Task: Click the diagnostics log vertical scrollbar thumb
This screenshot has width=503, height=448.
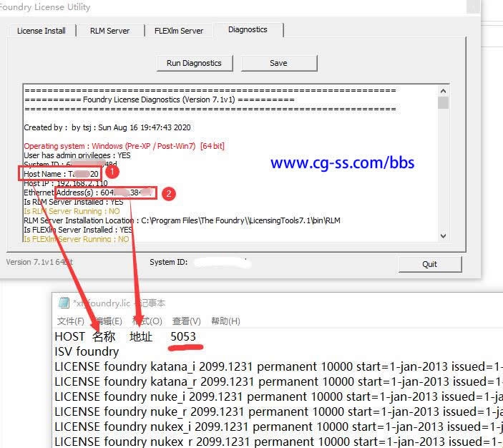Action: coord(443,103)
